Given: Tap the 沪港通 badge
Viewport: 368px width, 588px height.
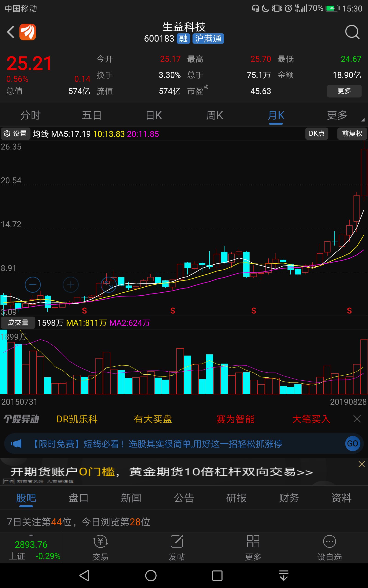Looking at the screenshot, I should click(208, 39).
